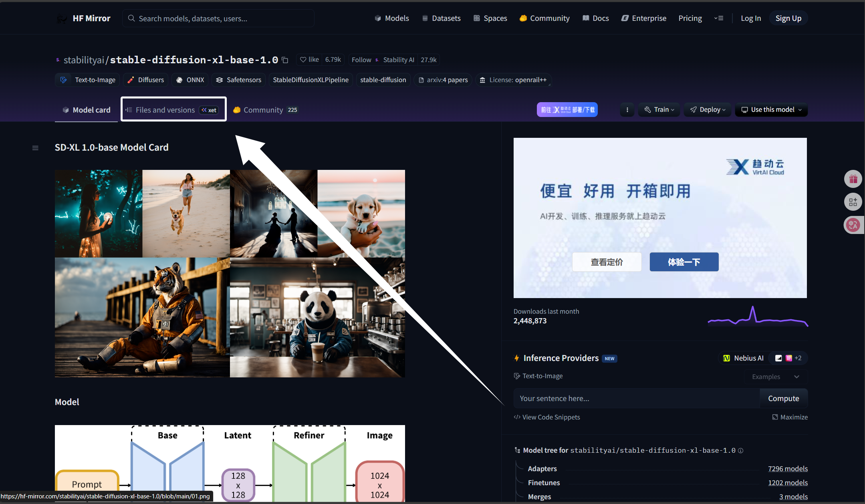Image resolution: width=865 pixels, height=504 pixels.
Task: Click the VirtAI Cloud logo in ad
Action: pos(756,167)
